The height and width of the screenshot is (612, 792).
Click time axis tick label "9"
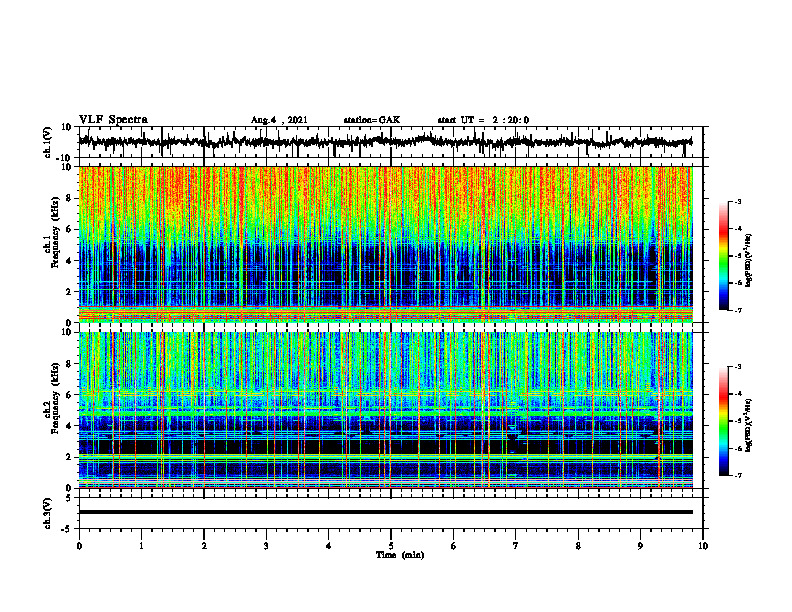pos(640,546)
